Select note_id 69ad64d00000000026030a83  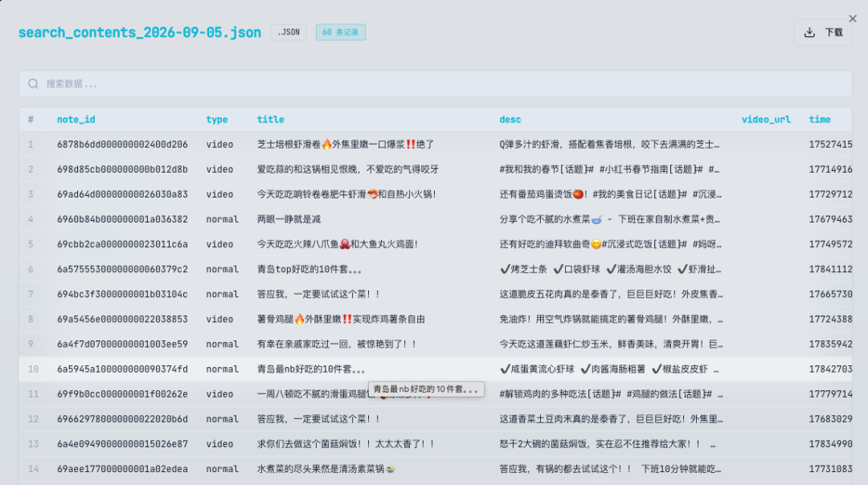(x=122, y=194)
